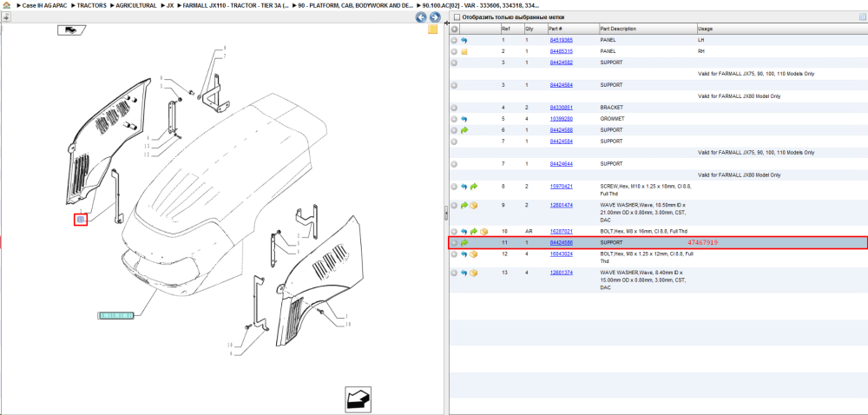Click the note icon on PANEL RH row
The image size is (868, 415).
click(464, 51)
